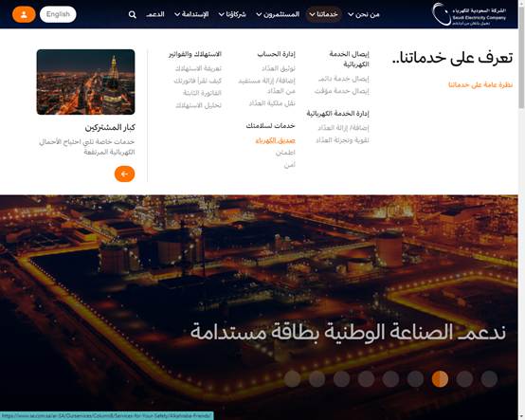
Task: Select the leftmost carousel dot
Action: pos(292,379)
